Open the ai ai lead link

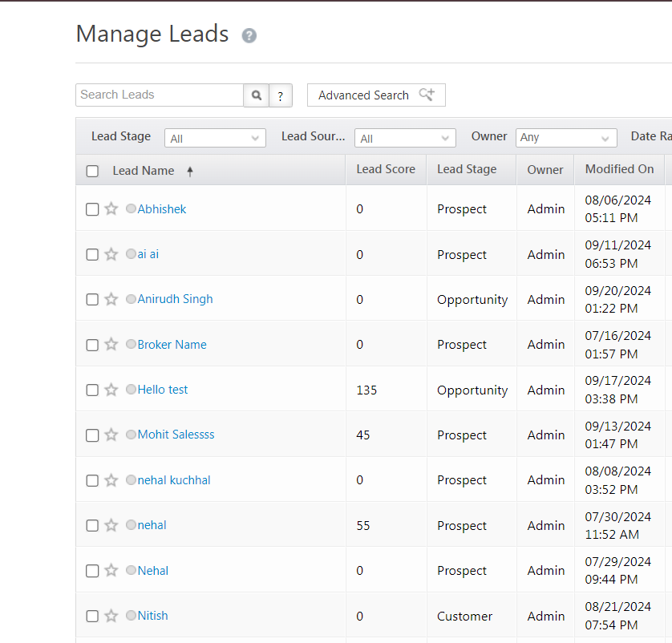click(148, 254)
